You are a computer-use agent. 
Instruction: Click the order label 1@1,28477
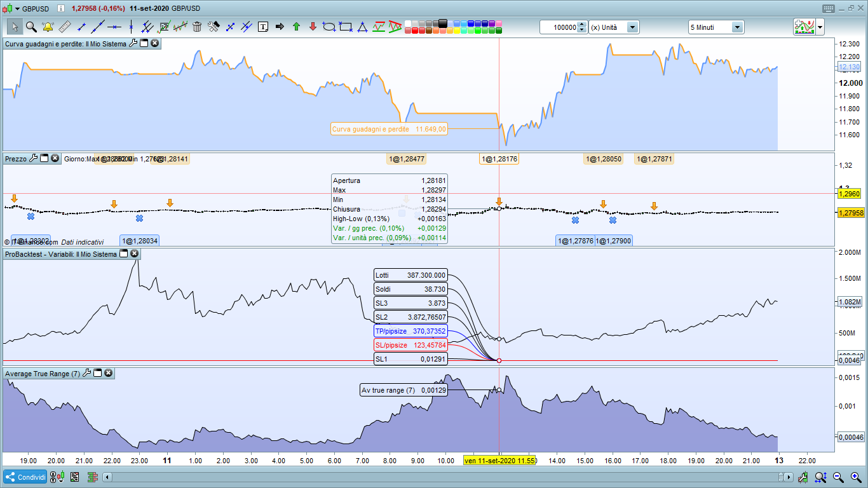pos(407,159)
